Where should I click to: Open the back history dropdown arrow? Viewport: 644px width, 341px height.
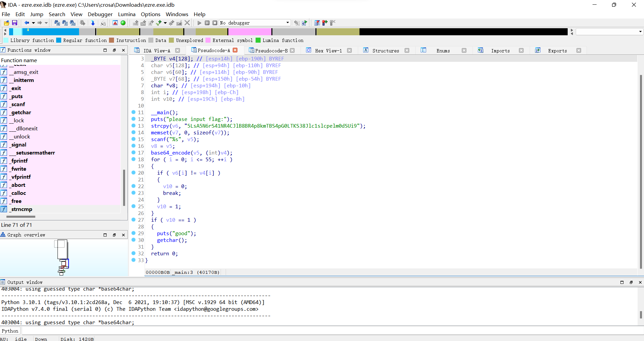(33, 23)
